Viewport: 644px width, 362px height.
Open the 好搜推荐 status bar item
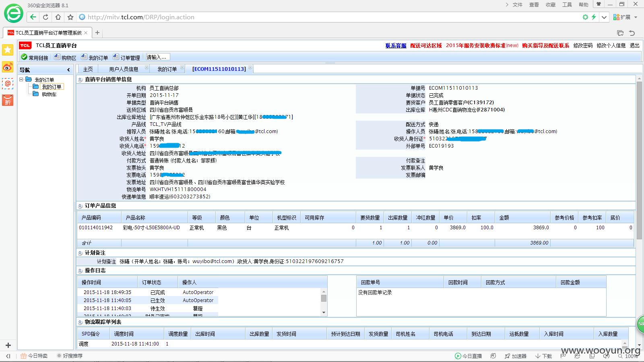(70, 356)
